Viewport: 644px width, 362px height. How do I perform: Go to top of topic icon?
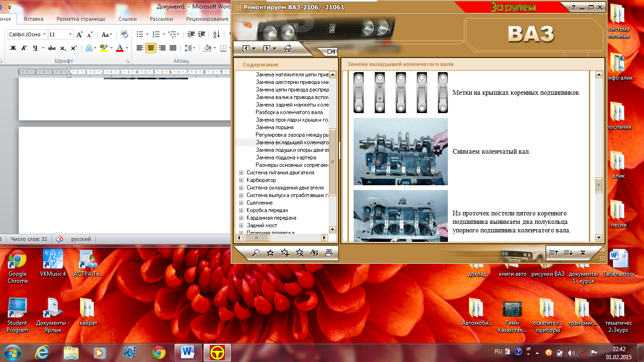[583, 253]
